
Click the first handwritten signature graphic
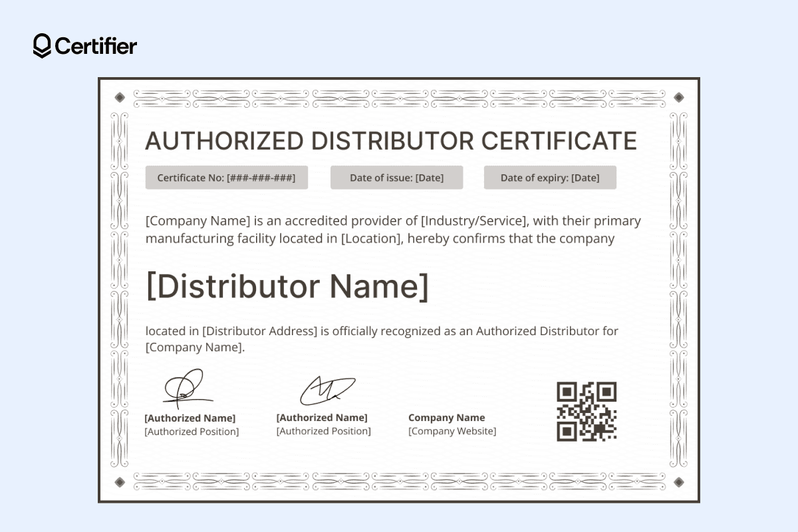tap(188, 389)
